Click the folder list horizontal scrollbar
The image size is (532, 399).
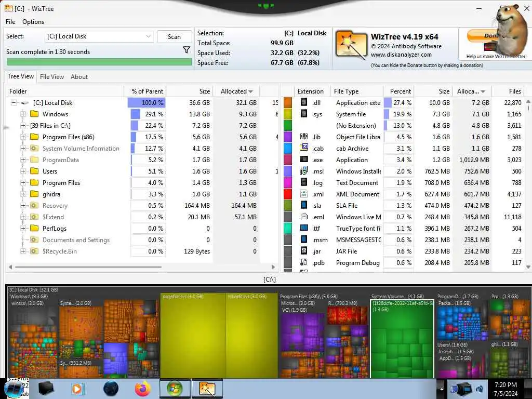click(88, 267)
